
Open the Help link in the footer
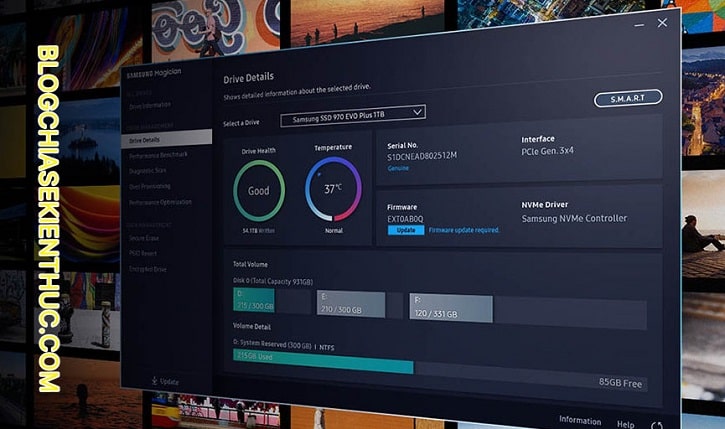(626, 423)
